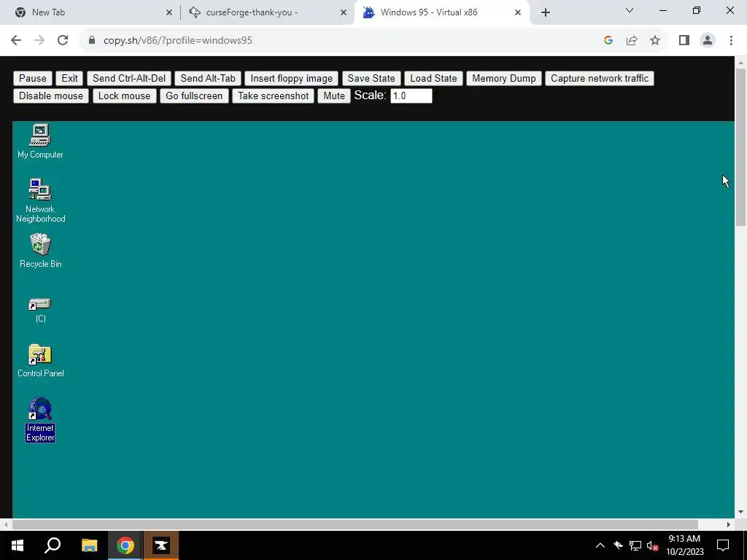
Task: Click the Chrome forward arrow
Action: click(x=39, y=41)
